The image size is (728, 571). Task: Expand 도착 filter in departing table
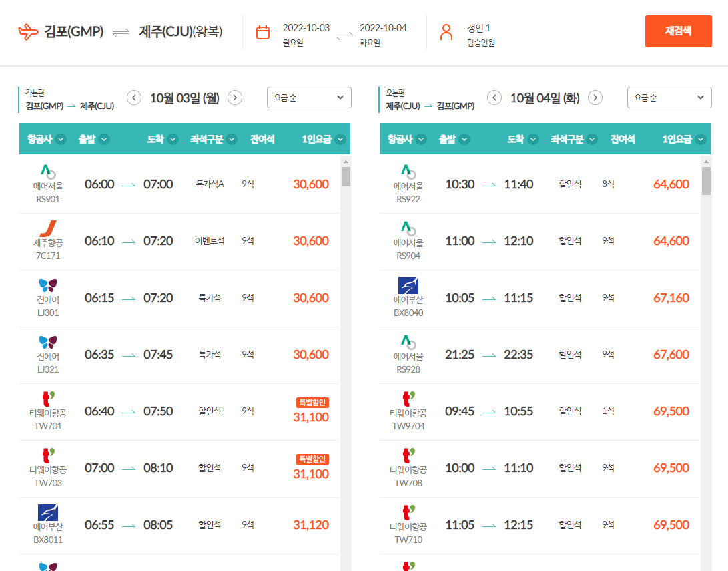tap(173, 139)
